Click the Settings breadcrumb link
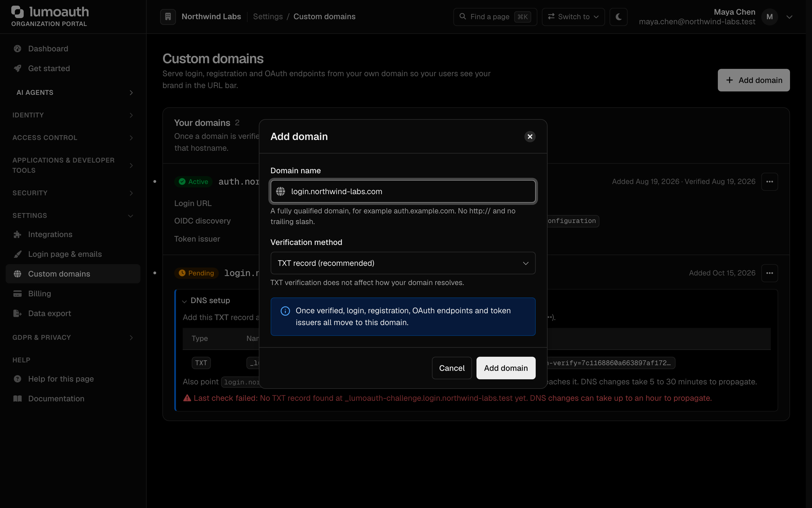 pos(268,16)
